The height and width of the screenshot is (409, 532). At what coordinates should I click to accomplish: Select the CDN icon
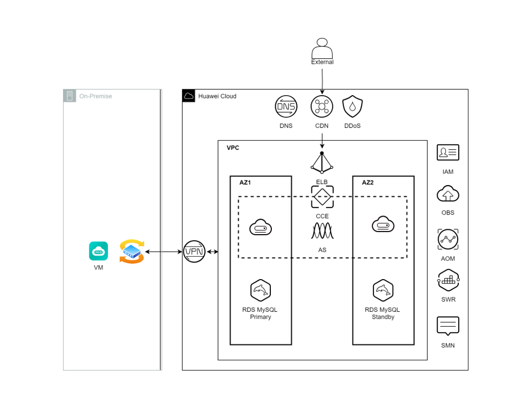click(322, 107)
